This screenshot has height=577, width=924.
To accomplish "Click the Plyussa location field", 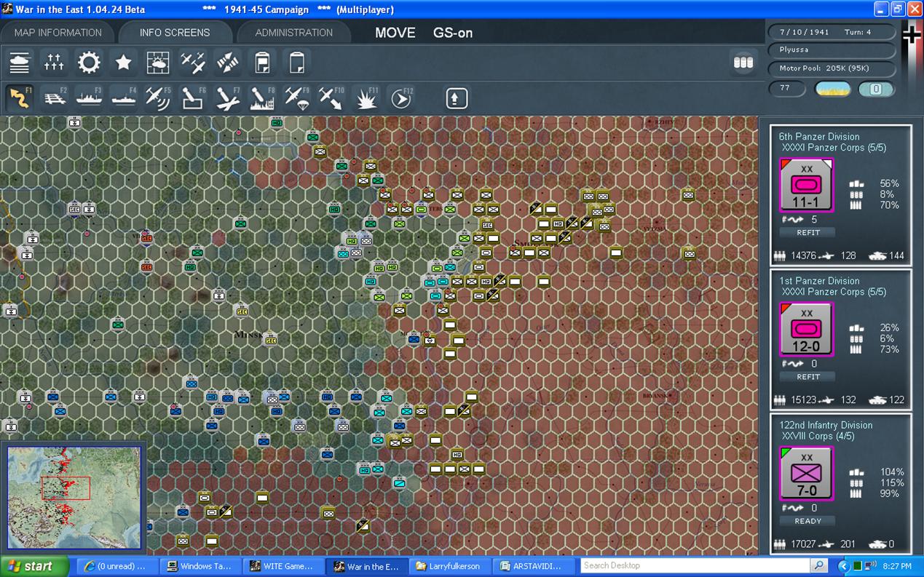I will 832,50.
